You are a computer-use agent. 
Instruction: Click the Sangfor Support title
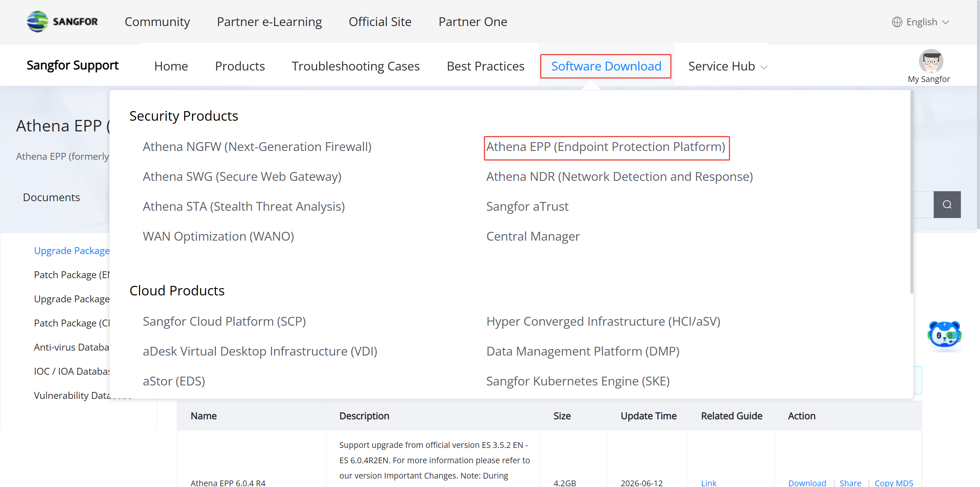click(73, 66)
